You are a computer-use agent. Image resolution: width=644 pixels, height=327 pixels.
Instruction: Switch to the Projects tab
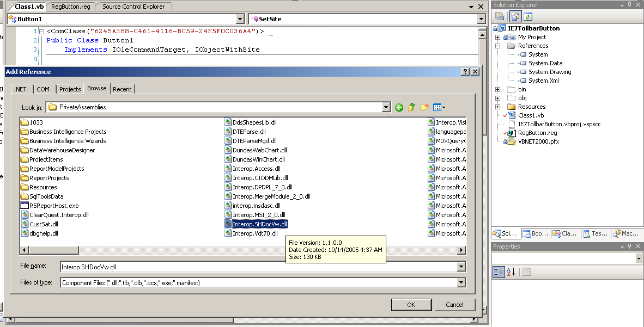(70, 89)
